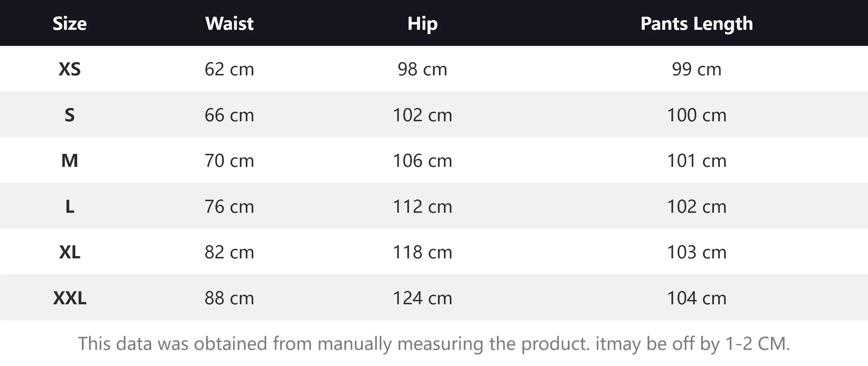
Task: Select the M size row label
Action: [69, 160]
